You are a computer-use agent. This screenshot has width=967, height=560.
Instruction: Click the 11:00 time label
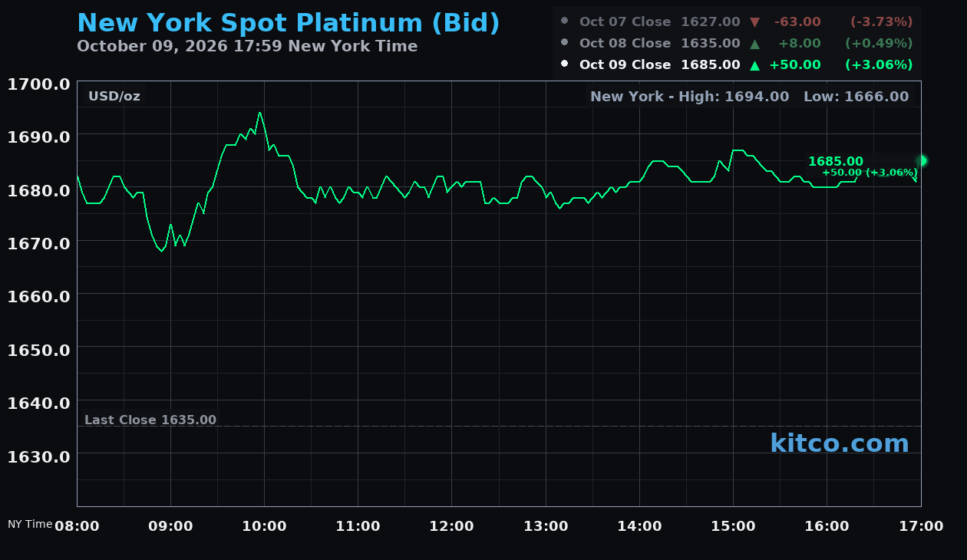(x=358, y=526)
